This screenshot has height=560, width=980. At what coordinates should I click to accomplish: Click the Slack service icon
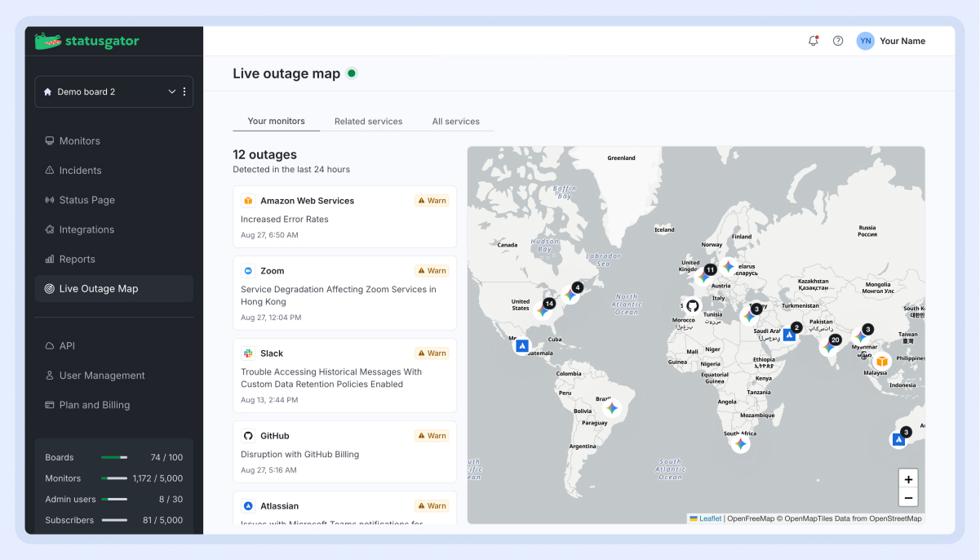pyautogui.click(x=248, y=353)
